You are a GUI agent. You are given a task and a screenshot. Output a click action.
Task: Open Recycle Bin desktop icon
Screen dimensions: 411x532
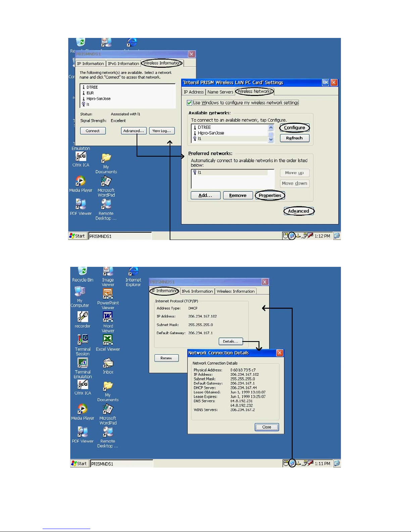(83, 275)
